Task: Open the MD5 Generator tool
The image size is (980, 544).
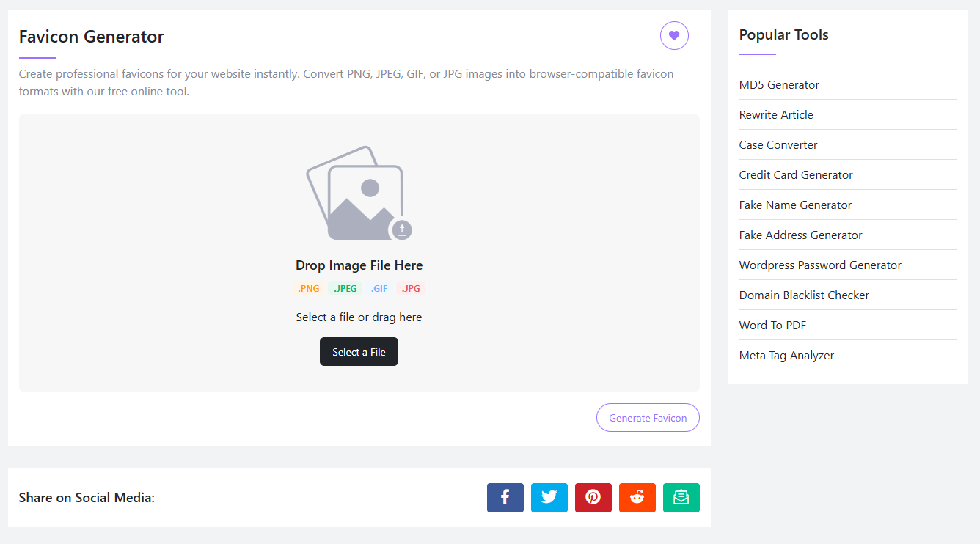Action: point(779,84)
